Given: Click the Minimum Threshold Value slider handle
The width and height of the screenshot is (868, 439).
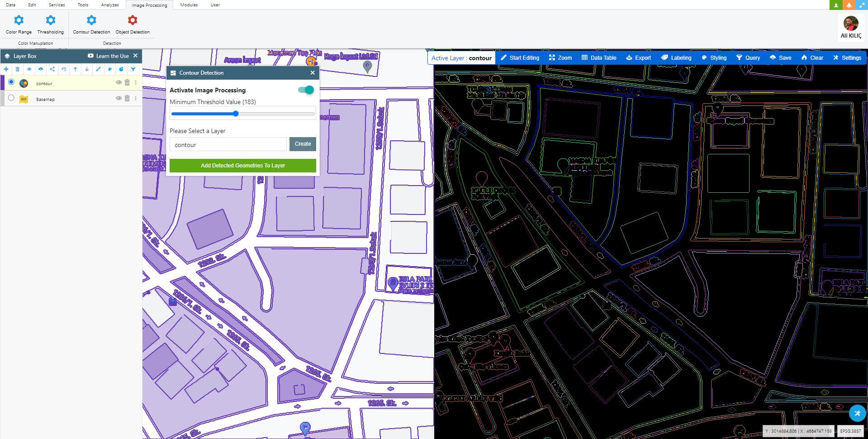Looking at the screenshot, I should pos(236,114).
